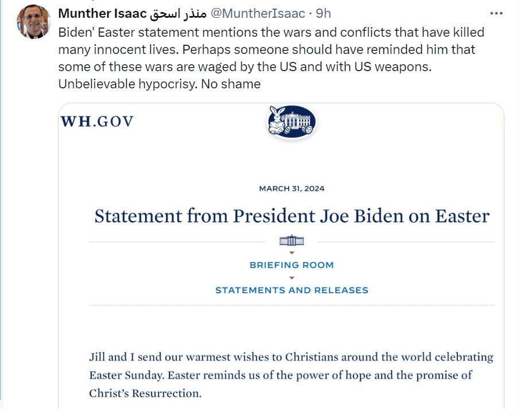This screenshot has height=409, width=532.
Task: Click the MARCH 31, 2024 date
Action: 292,189
